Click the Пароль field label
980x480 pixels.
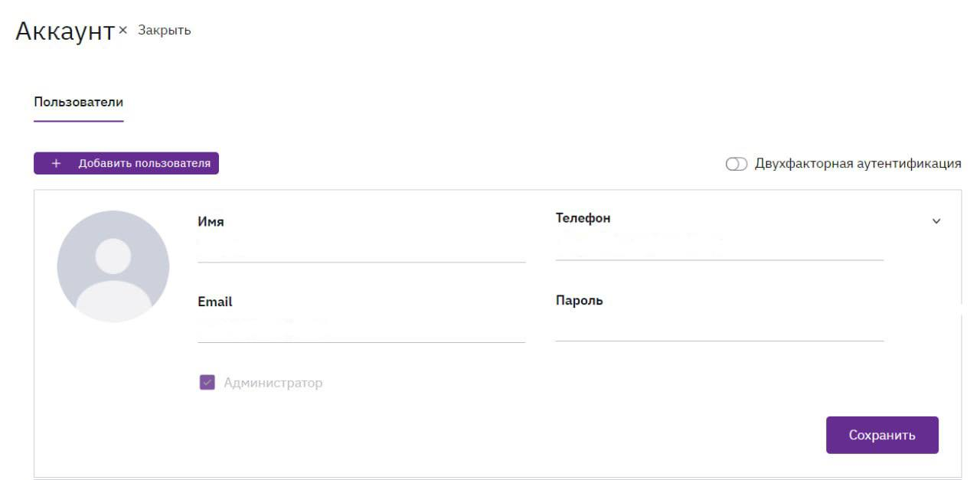tap(579, 301)
